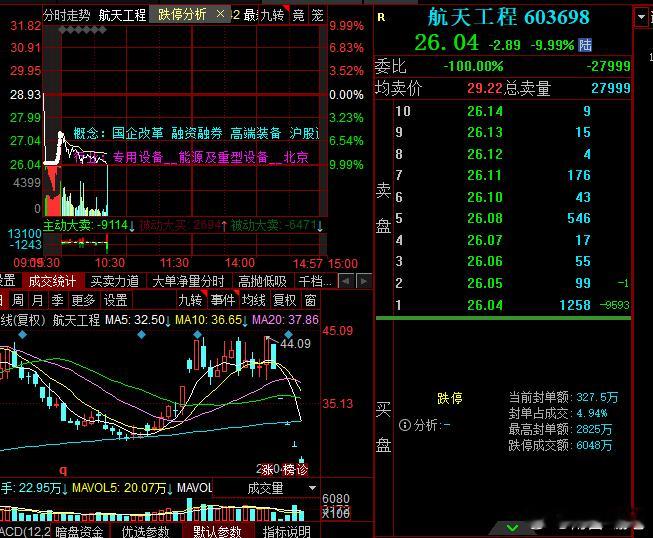The image size is (653, 538).
Task: Click the 跌停成交额 value 6048万
Action: pyautogui.click(x=594, y=446)
